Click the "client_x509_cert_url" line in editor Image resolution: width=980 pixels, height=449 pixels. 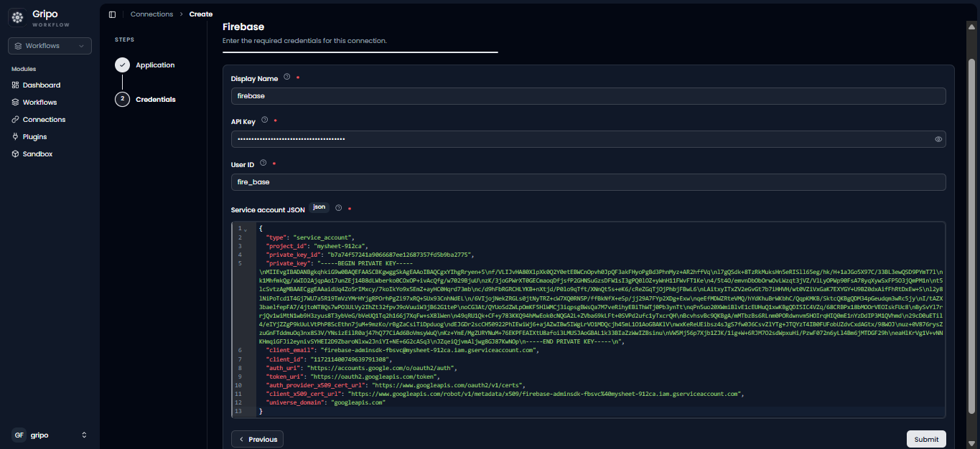coord(505,394)
